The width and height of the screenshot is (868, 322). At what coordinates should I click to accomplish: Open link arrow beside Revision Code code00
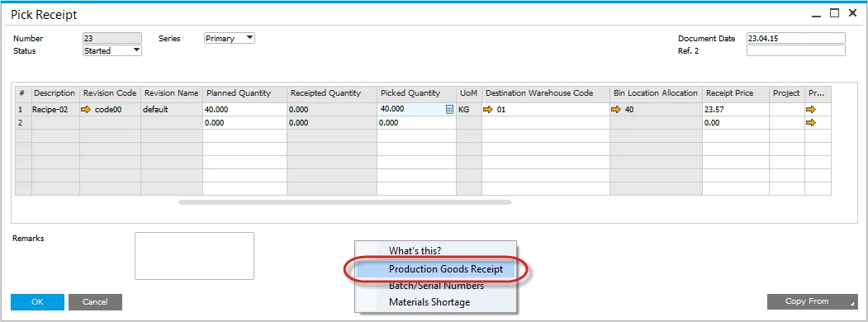[86, 110]
